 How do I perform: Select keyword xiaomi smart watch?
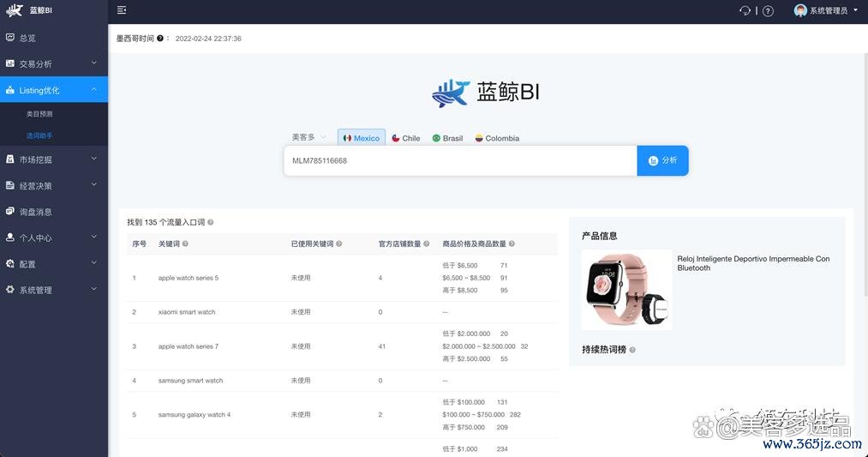(187, 312)
